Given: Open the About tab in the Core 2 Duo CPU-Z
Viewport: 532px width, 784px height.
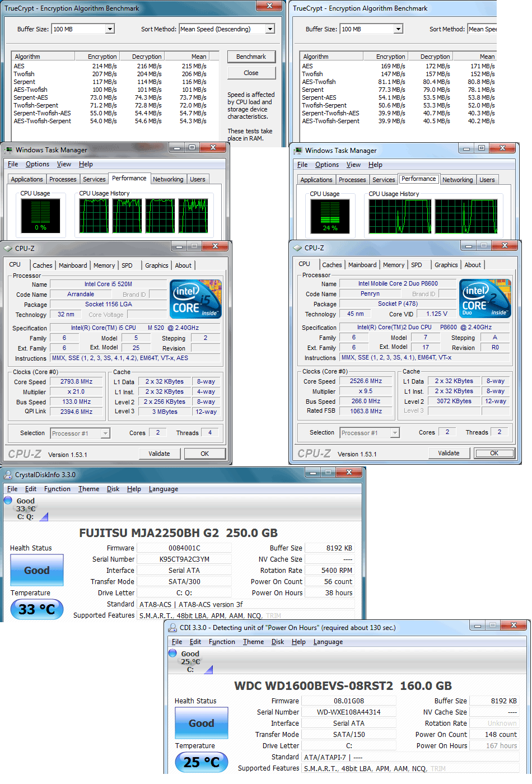Looking at the screenshot, I should [473, 265].
